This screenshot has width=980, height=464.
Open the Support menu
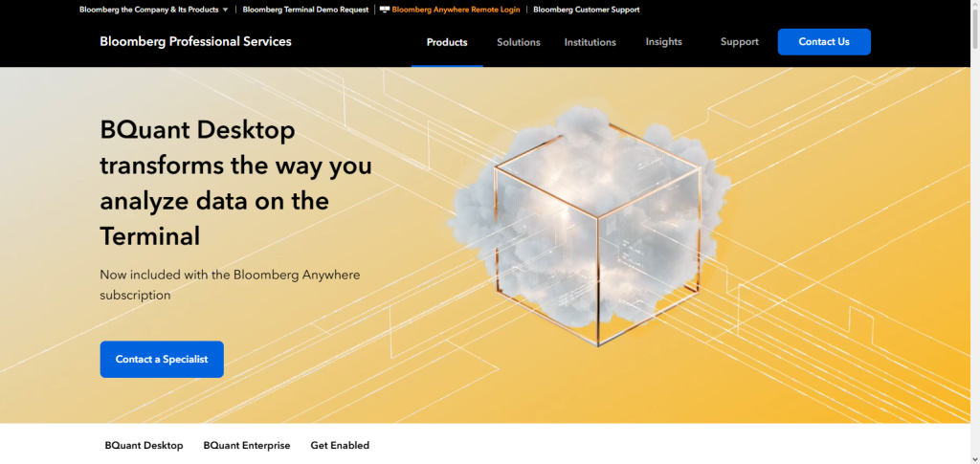point(740,42)
